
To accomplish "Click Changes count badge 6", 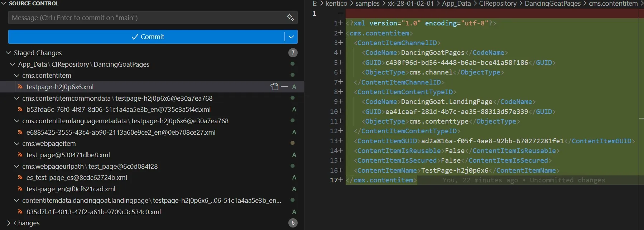I will (293, 223).
